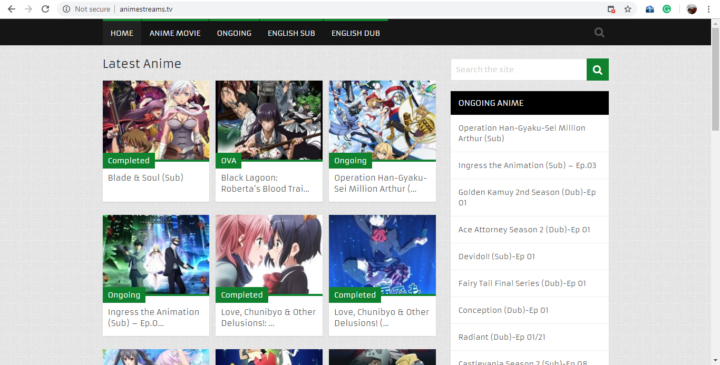Open the ANIME MOVIE menu item
This screenshot has height=365, width=720.
tap(175, 33)
